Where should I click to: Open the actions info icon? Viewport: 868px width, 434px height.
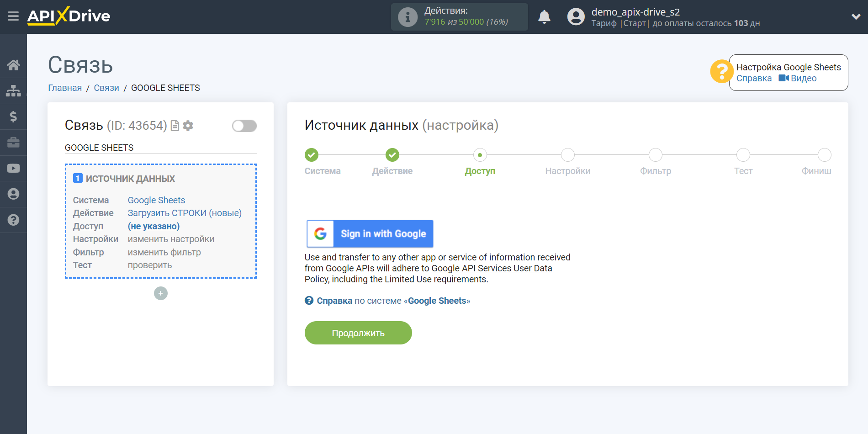408,17
